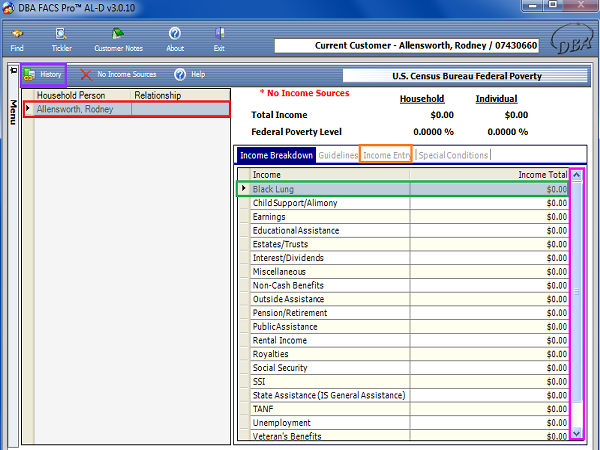
Task: Select the Child Support/Alimony row
Action: click(x=404, y=203)
